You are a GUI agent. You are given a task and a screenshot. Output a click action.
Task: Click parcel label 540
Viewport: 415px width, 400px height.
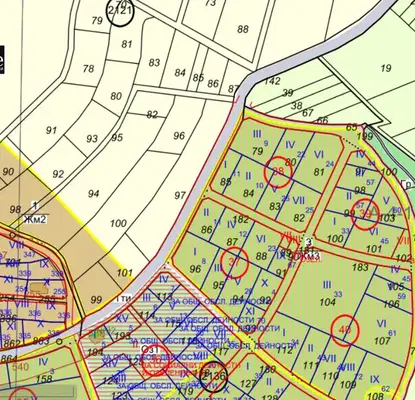tap(20, 367)
